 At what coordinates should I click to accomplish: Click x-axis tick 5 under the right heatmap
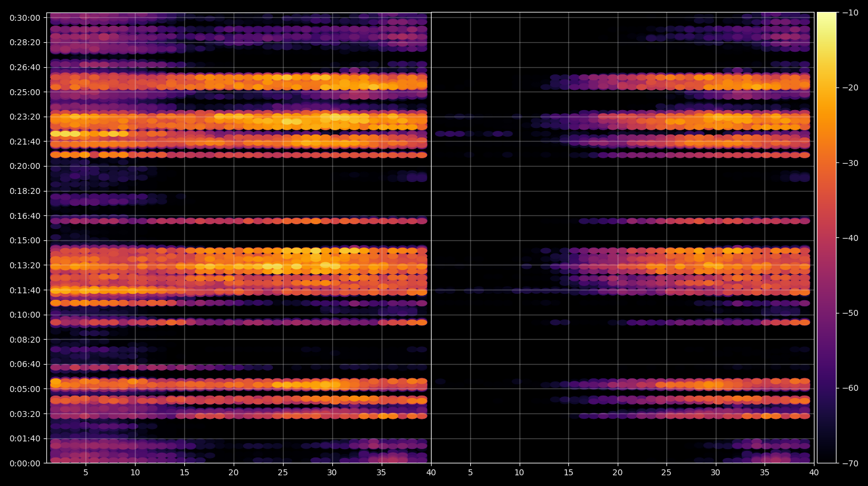coord(470,473)
